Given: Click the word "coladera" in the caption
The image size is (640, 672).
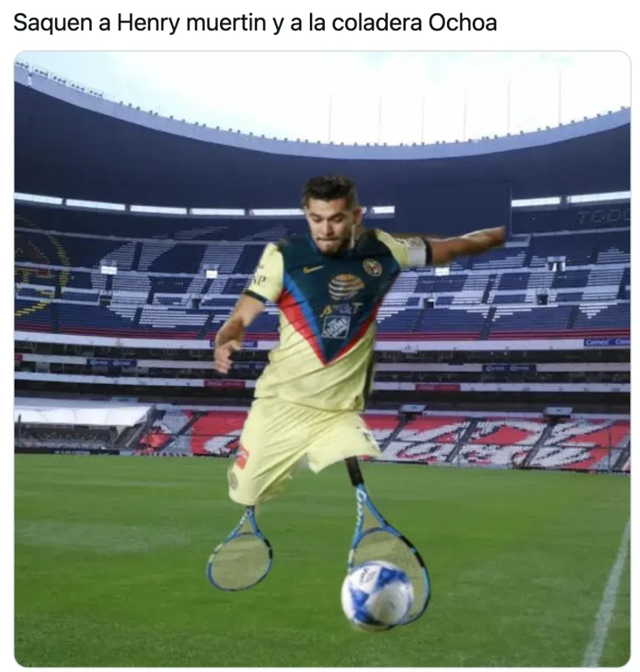Looking at the screenshot, I should (377, 22).
